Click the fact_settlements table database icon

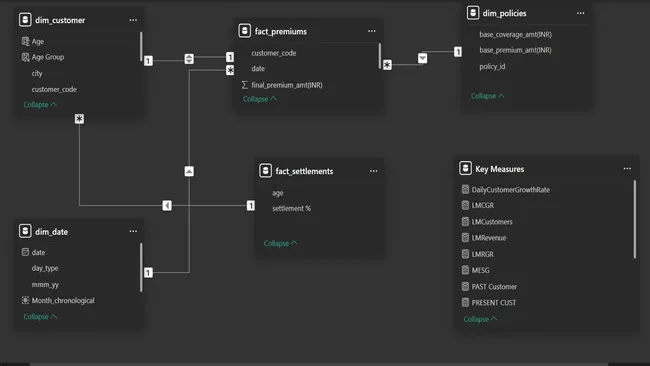coord(265,170)
